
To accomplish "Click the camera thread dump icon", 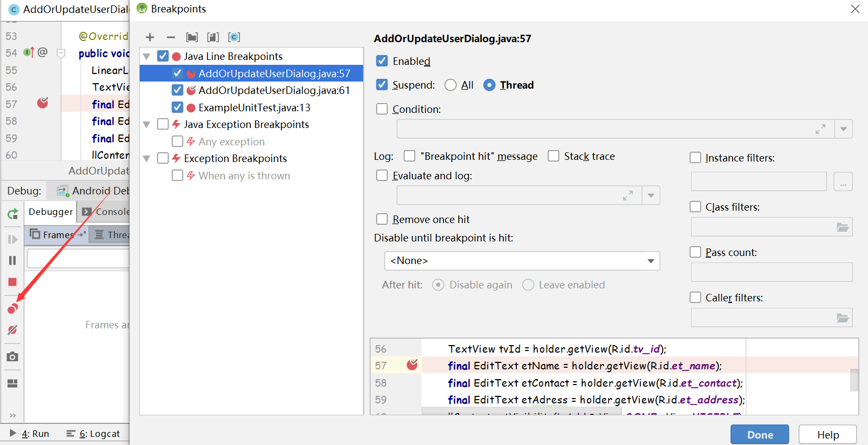I will (x=12, y=357).
